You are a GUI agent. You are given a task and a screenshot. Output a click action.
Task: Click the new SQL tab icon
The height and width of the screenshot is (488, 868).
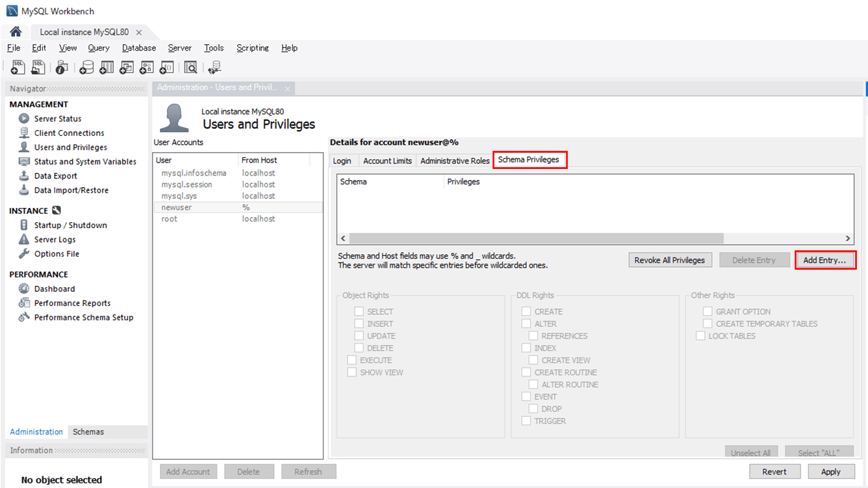point(18,67)
